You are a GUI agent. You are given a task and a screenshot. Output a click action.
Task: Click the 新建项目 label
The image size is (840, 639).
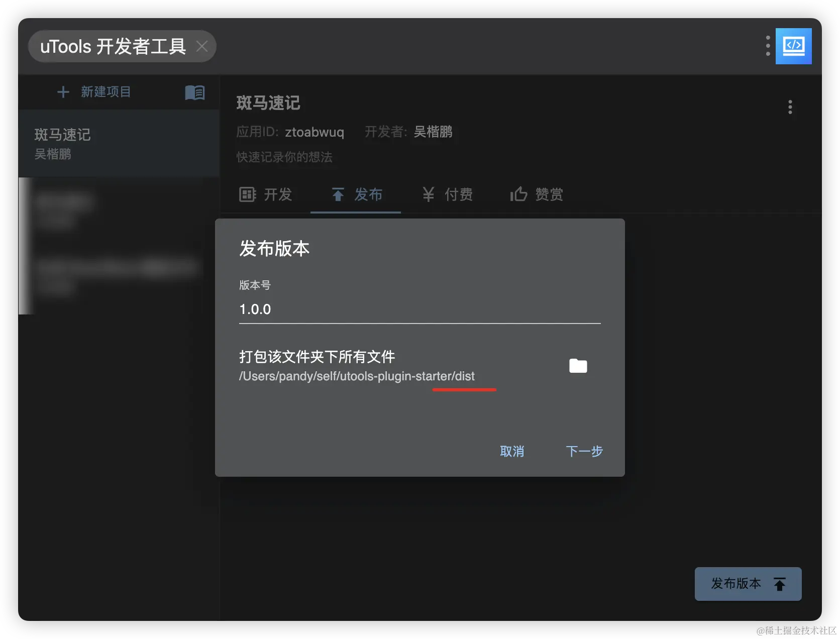106,92
